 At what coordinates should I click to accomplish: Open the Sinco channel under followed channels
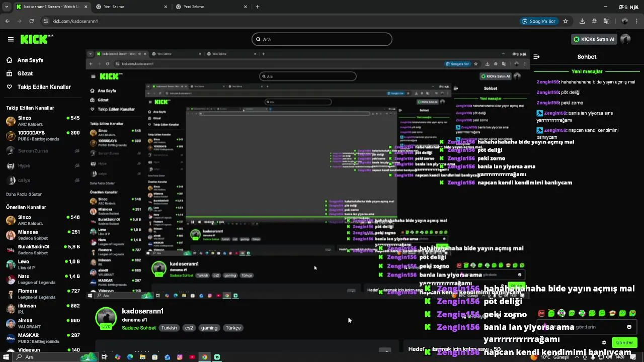(43, 121)
